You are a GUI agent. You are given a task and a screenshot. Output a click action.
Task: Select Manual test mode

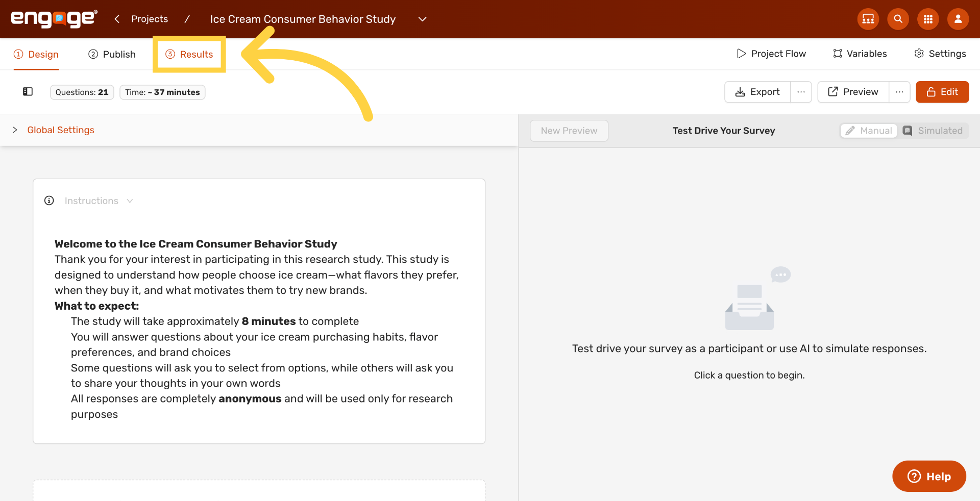[869, 131]
